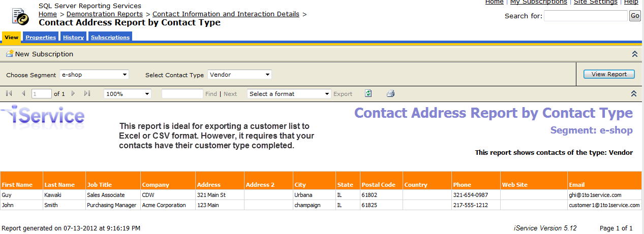Click the next page arrow icon
644x234 pixels.
point(73,93)
